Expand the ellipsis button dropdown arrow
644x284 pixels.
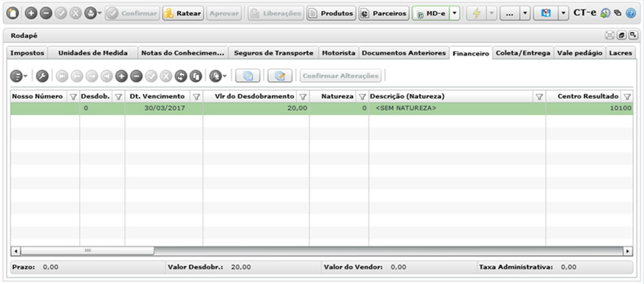(525, 14)
